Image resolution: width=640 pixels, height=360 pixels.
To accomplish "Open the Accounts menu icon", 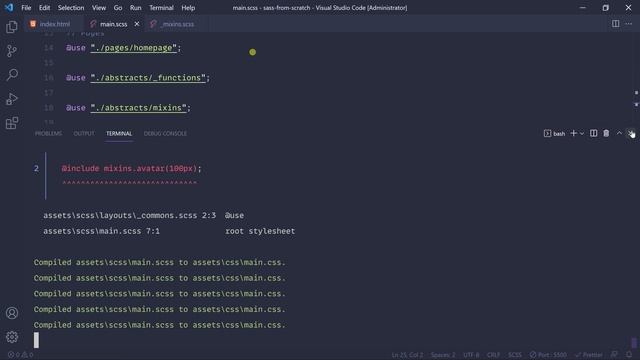I will coord(12,313).
